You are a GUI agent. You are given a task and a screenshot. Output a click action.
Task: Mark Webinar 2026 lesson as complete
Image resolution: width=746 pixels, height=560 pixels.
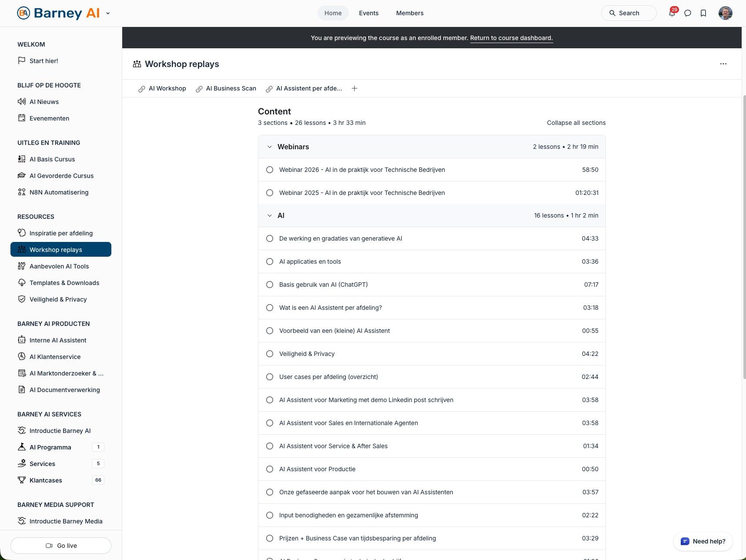pos(270,170)
